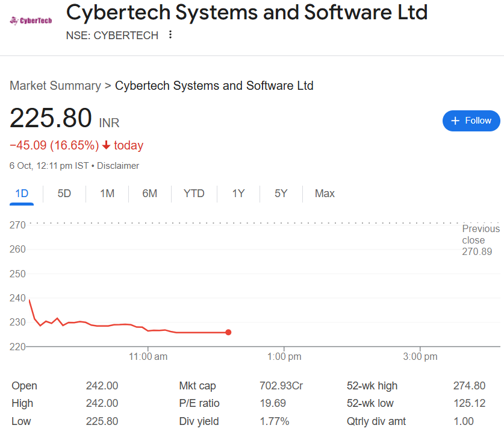The height and width of the screenshot is (431, 504).
Task: Click the red down arrow price indicator
Action: (107, 145)
